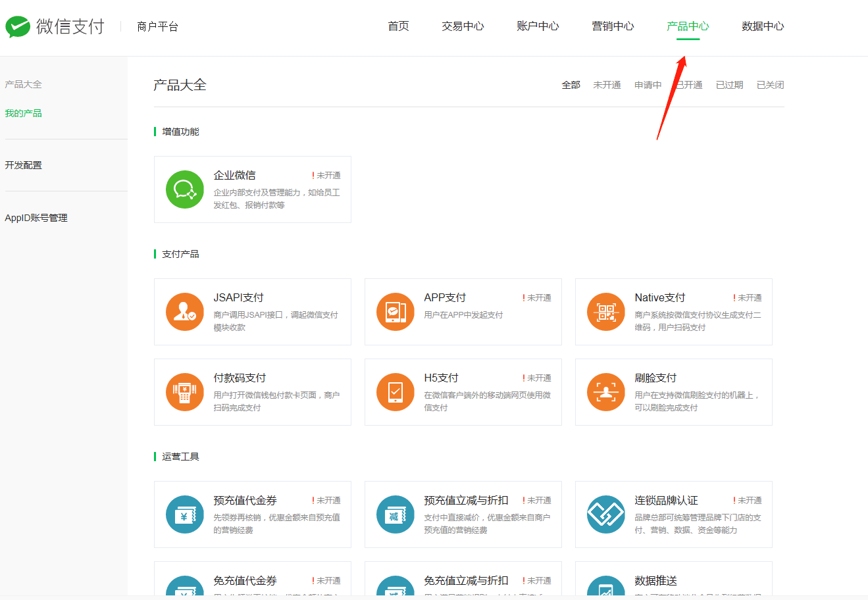This screenshot has width=868, height=600.
Task: Filter products by 已开通
Action: coord(689,85)
